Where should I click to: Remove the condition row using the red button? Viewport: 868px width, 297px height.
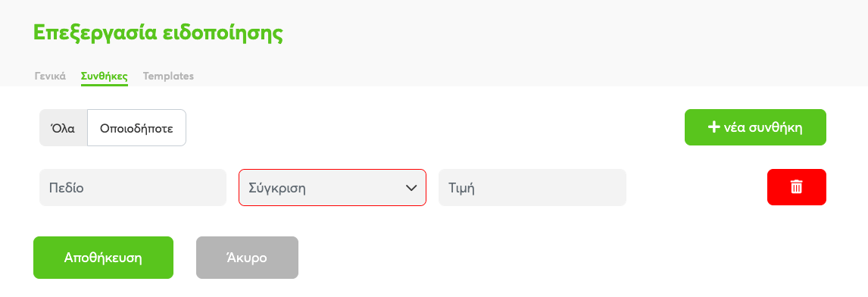point(797,187)
